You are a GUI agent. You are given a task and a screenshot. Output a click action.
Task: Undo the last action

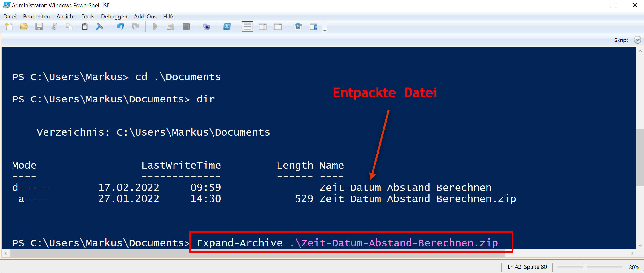[x=120, y=27]
